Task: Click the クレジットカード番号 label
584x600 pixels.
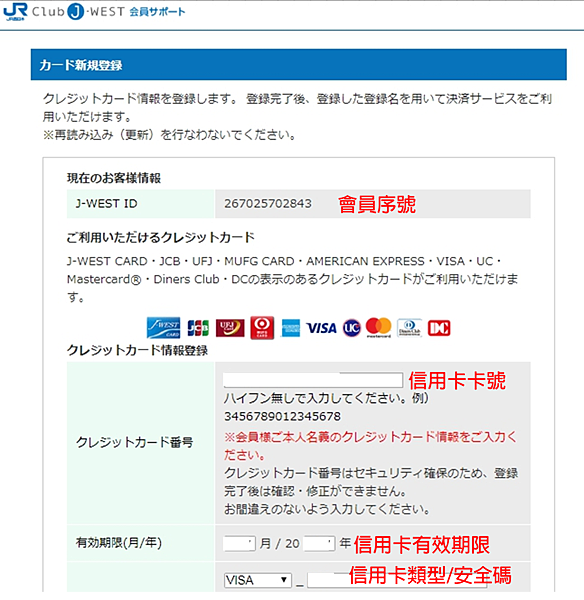Action: [134, 442]
